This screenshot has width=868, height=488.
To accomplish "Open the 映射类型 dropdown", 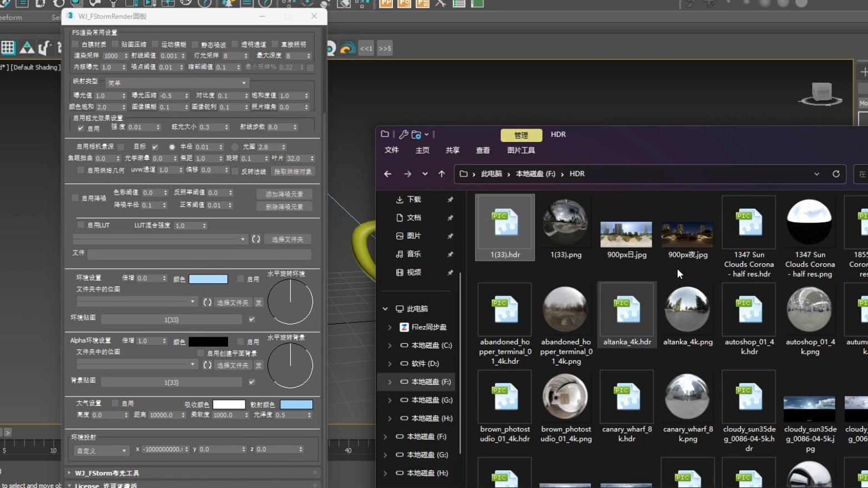I will point(177,83).
